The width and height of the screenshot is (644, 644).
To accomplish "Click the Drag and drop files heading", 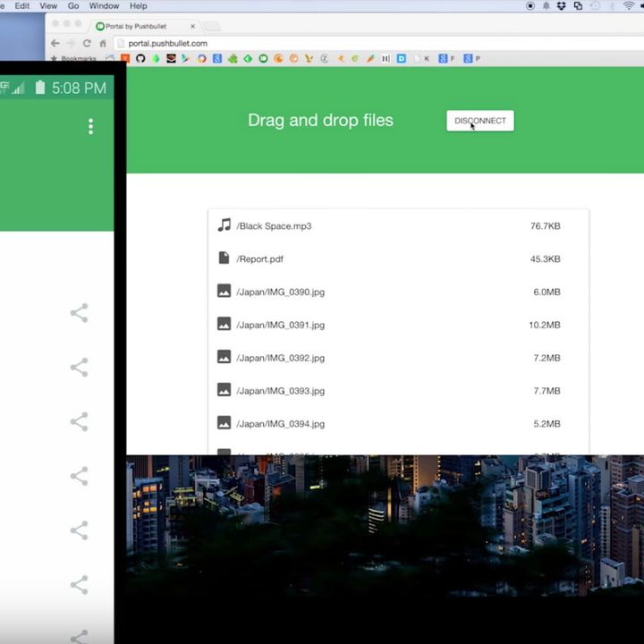I will tap(320, 121).
